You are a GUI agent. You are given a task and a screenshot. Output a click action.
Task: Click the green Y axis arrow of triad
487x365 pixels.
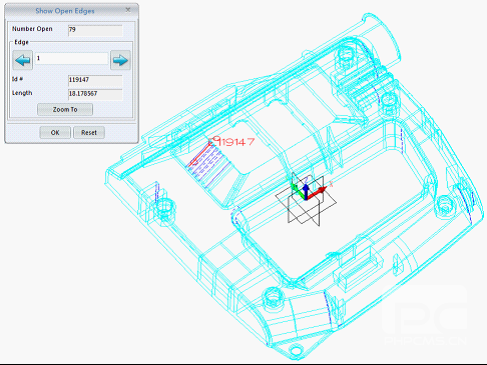tap(296, 190)
